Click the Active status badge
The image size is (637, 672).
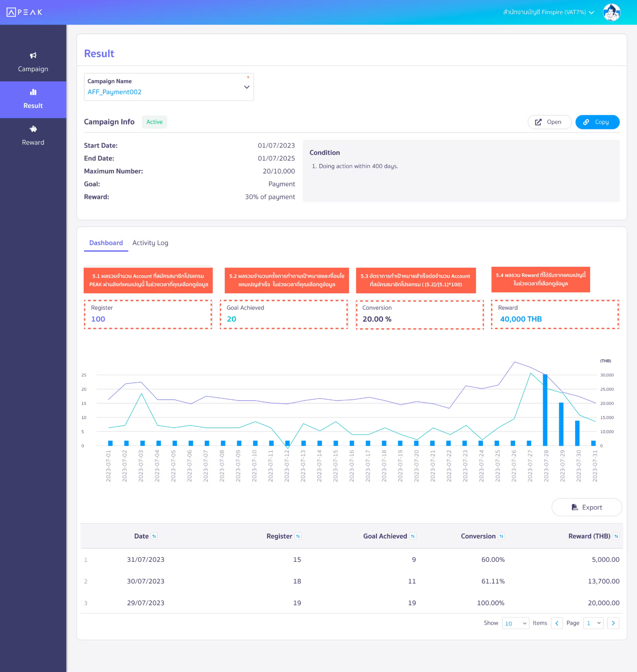point(155,122)
